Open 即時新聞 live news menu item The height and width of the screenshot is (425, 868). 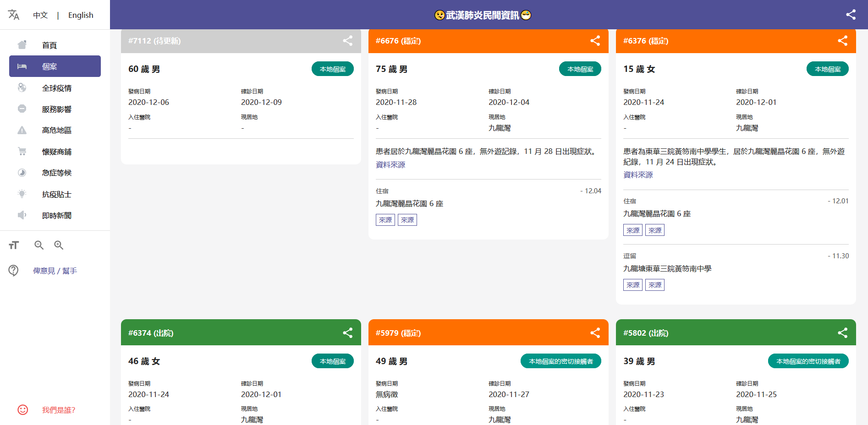point(55,215)
